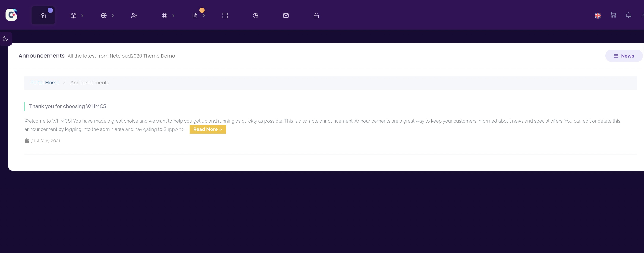The width and height of the screenshot is (644, 253).
Task: Expand the chevron beside the globe icon
Action: [113, 16]
